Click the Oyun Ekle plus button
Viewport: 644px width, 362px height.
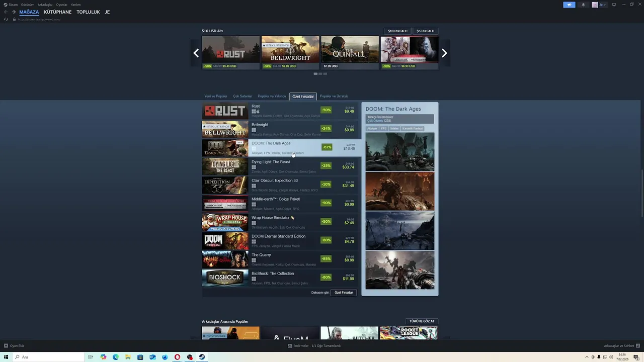6,346
